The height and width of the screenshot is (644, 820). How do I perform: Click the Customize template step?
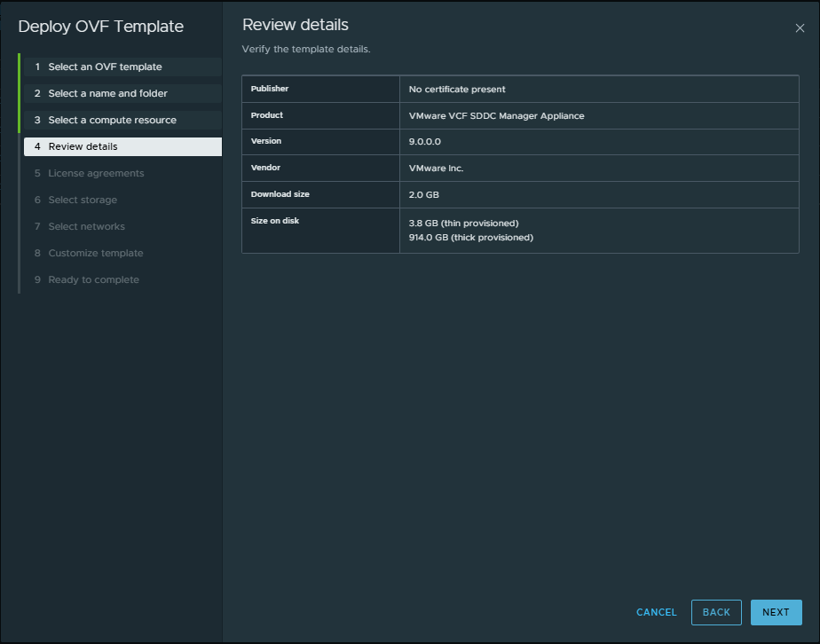click(95, 254)
